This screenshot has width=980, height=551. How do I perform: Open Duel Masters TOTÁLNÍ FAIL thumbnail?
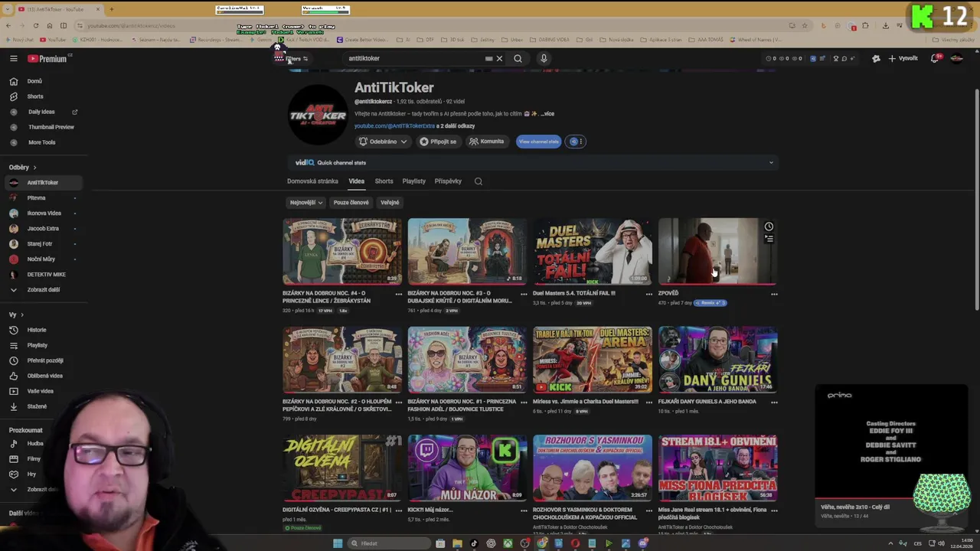click(x=593, y=251)
